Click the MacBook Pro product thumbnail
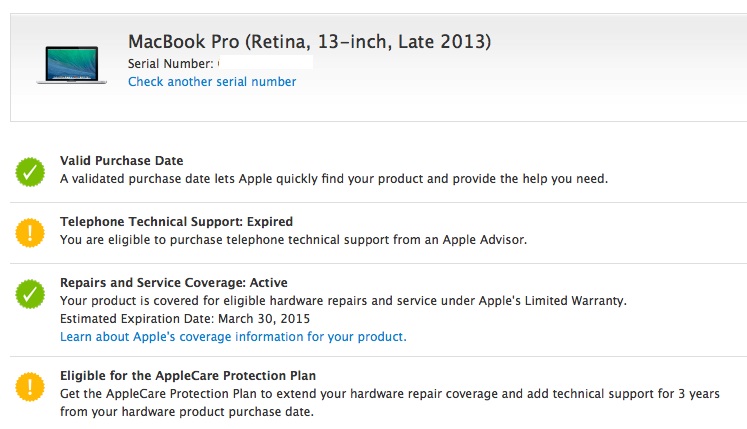The image size is (747, 429). click(x=66, y=63)
